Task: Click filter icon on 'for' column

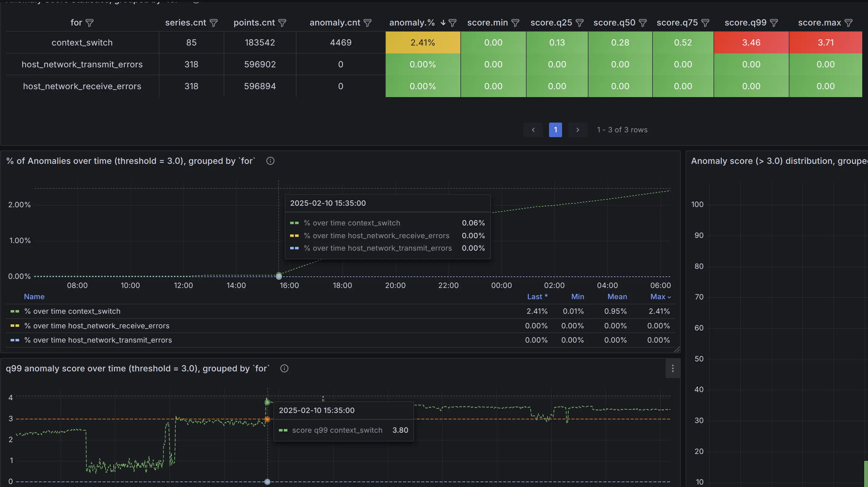Action: [x=89, y=23]
